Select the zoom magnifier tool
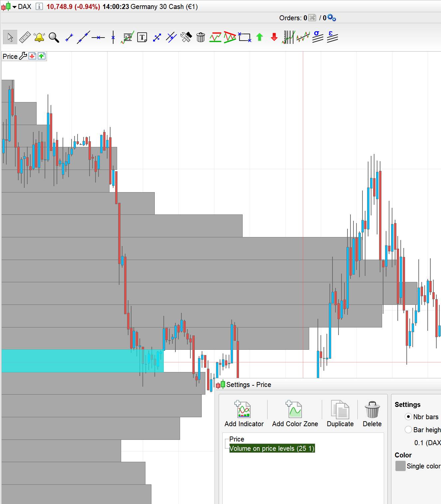441x504 pixels. pos(54,38)
